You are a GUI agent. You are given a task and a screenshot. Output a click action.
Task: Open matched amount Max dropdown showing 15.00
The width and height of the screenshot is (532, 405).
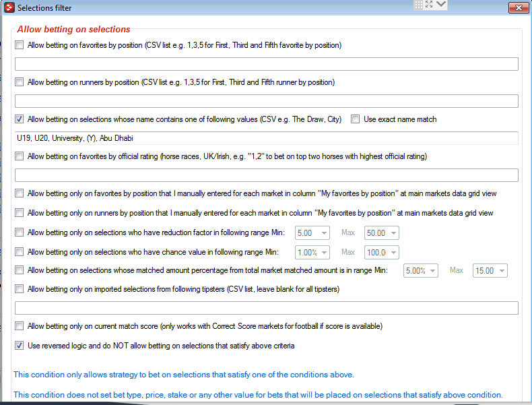pyautogui.click(x=490, y=271)
